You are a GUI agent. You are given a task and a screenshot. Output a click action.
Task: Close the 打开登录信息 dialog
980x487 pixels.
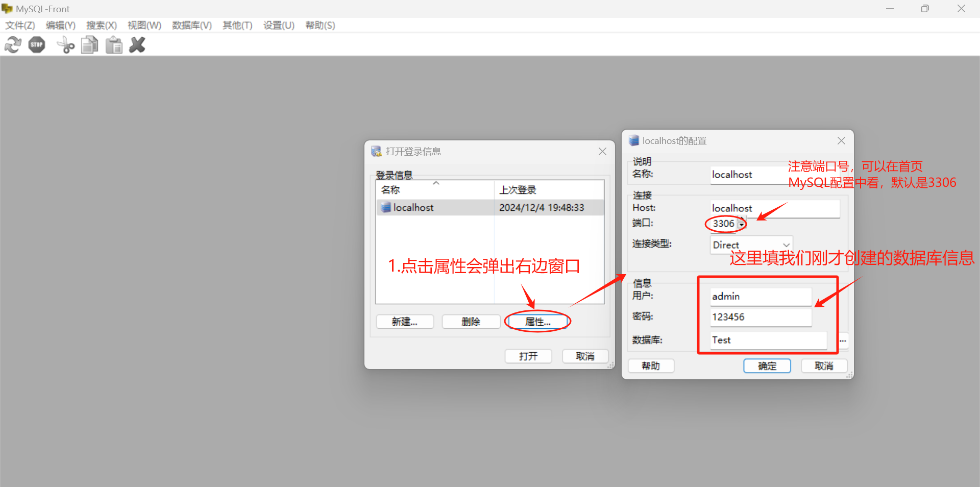click(x=602, y=152)
